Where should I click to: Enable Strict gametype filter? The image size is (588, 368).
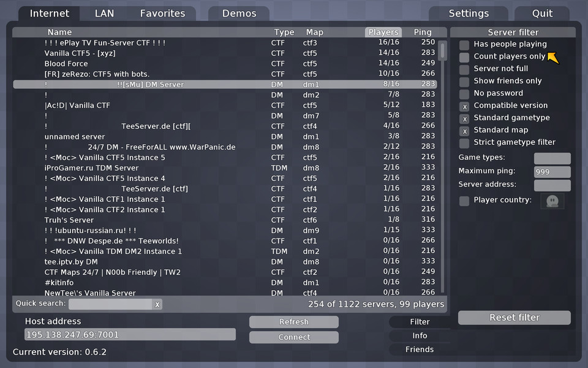coord(464,143)
